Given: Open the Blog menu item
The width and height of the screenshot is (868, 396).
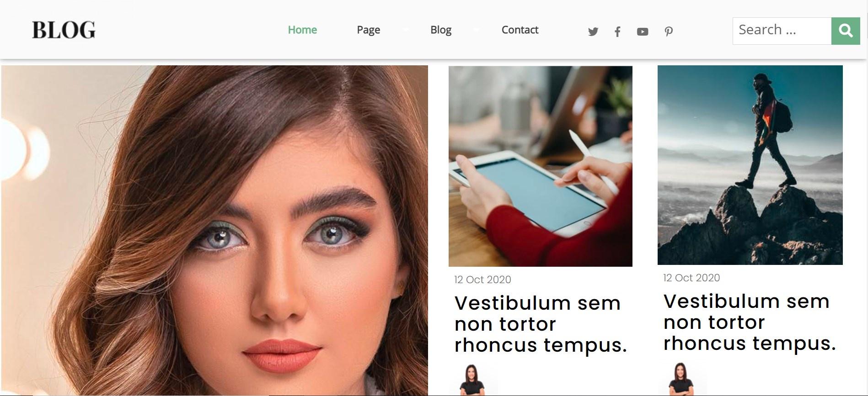Looking at the screenshot, I should pyautogui.click(x=441, y=30).
